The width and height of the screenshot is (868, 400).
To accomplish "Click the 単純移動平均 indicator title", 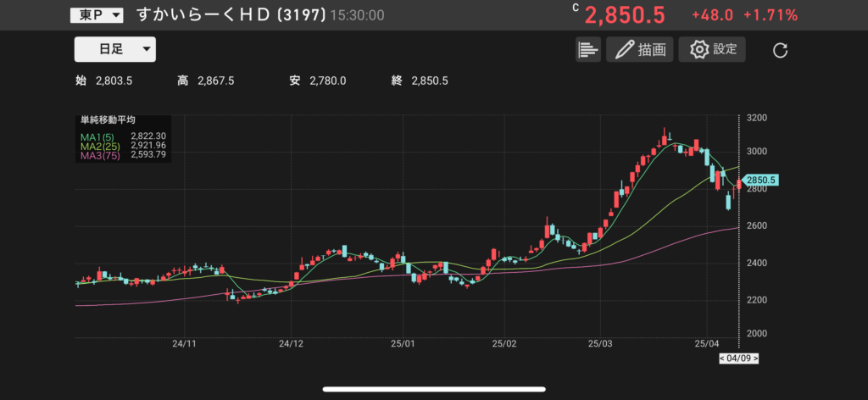I will click(x=108, y=120).
